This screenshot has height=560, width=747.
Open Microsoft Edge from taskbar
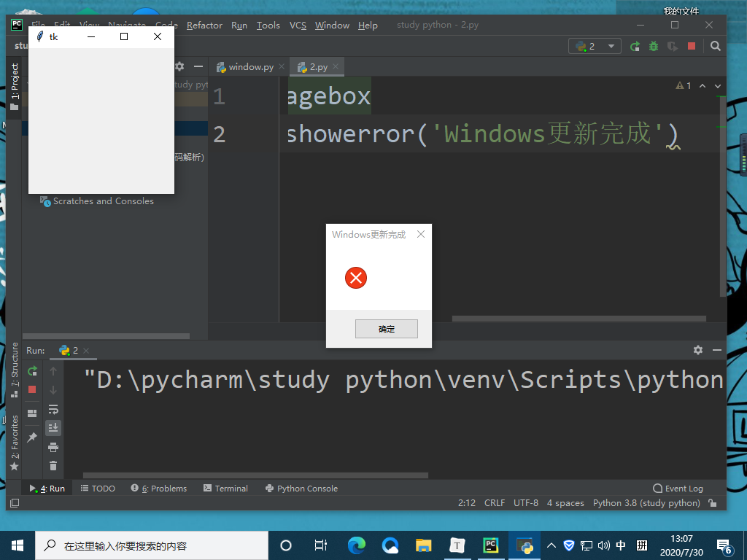(x=356, y=545)
